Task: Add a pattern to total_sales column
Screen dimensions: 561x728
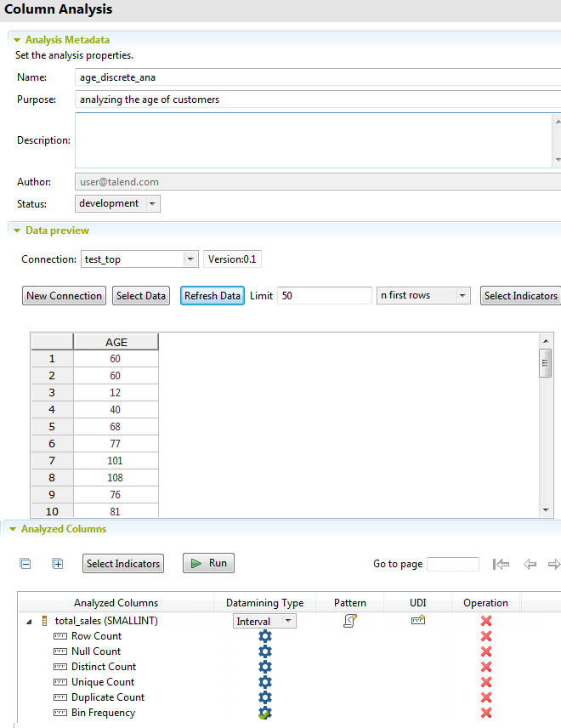Action: [x=349, y=621]
